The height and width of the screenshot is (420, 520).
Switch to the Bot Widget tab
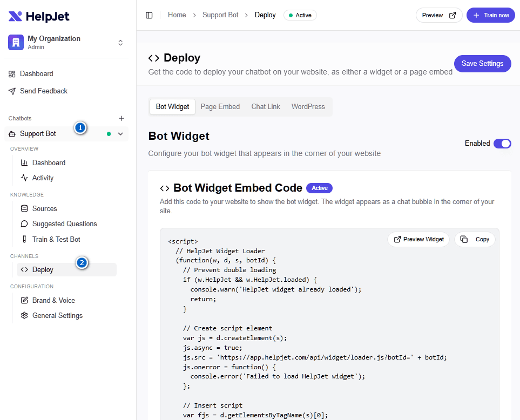pos(172,107)
